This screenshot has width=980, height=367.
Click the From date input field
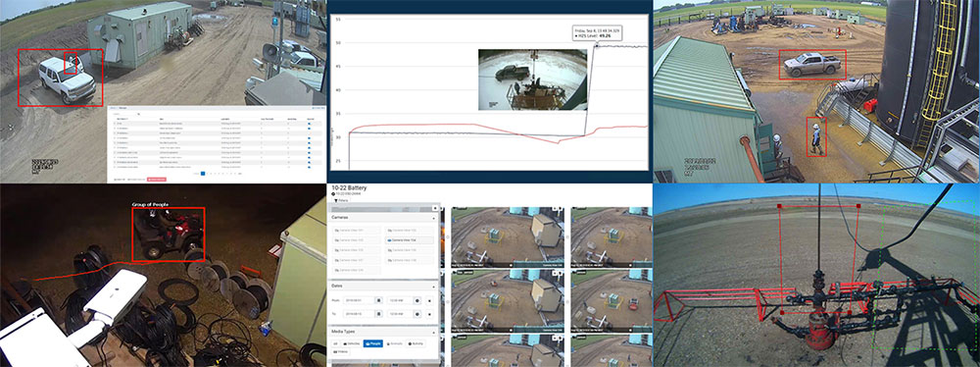point(358,300)
